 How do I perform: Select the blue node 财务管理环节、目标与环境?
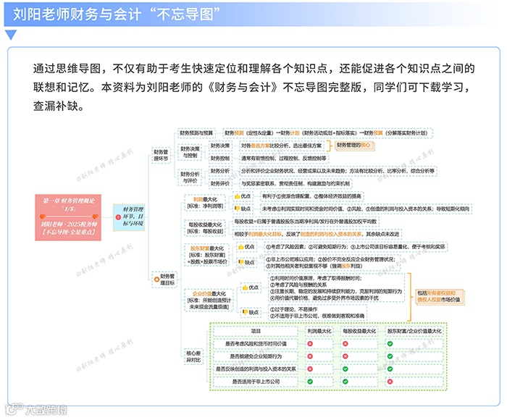tap(129, 217)
